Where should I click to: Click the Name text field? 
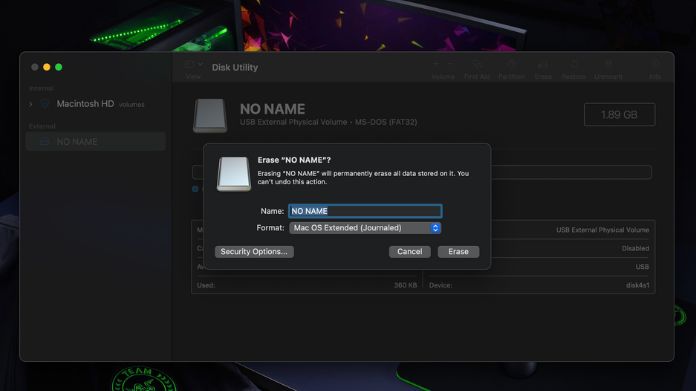click(365, 211)
